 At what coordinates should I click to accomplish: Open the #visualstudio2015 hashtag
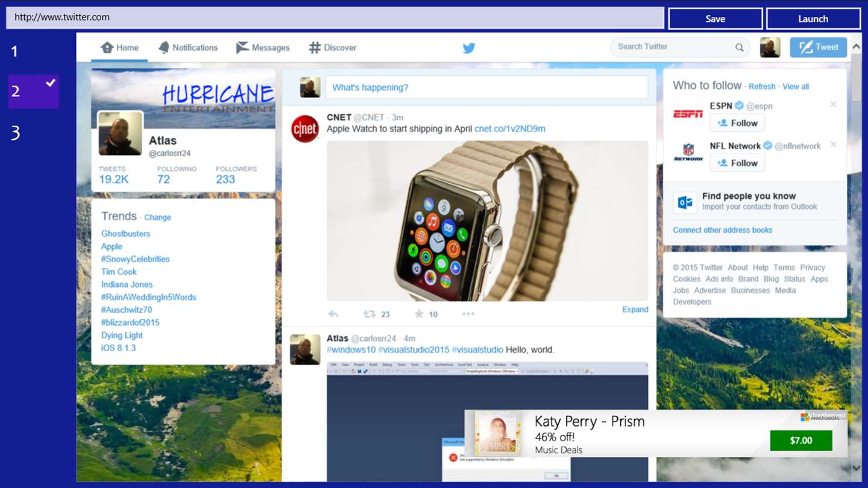click(x=414, y=349)
